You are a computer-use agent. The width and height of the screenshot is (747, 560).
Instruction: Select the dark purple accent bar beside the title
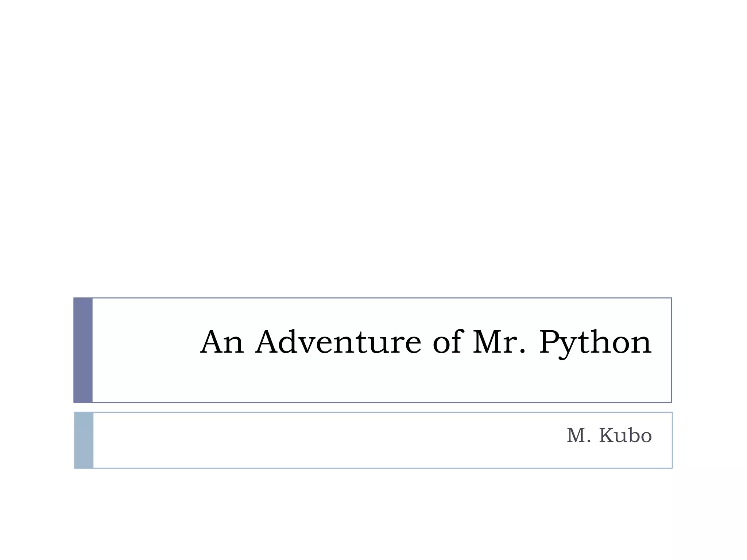(83, 350)
